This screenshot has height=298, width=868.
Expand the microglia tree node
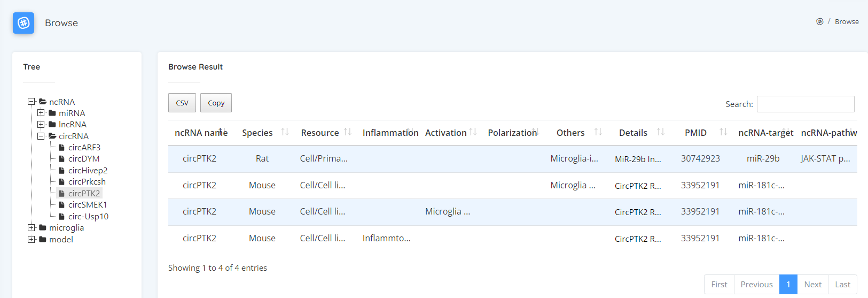pyautogui.click(x=31, y=227)
